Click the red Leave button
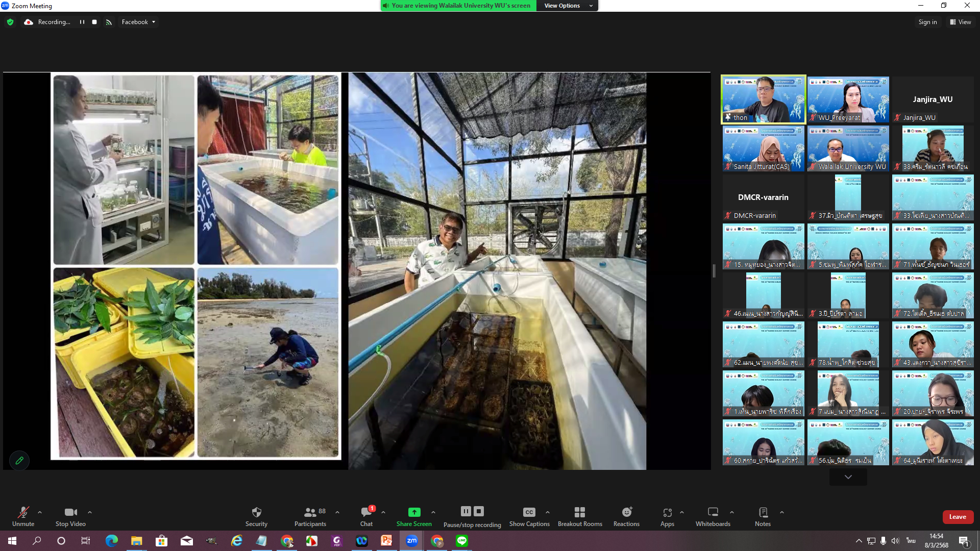This screenshot has width=980, height=551. click(x=958, y=517)
